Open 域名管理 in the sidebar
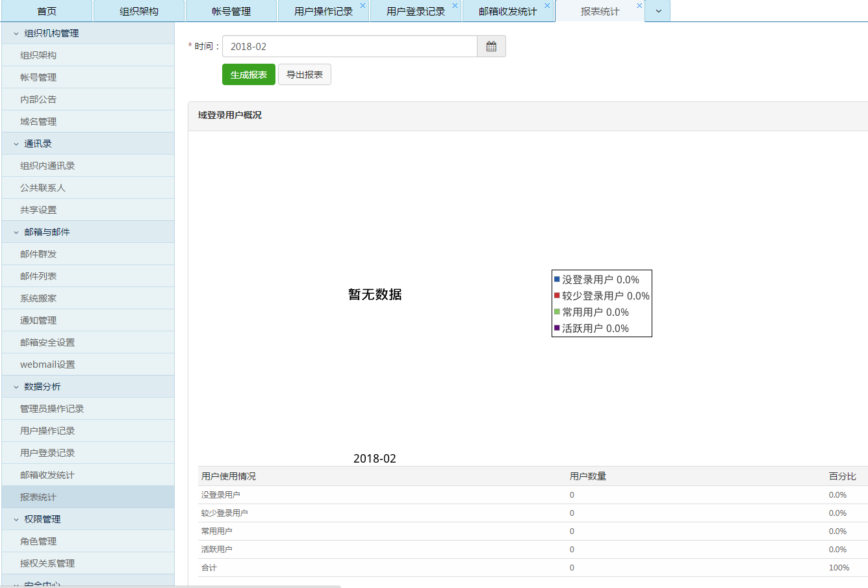 coord(88,121)
